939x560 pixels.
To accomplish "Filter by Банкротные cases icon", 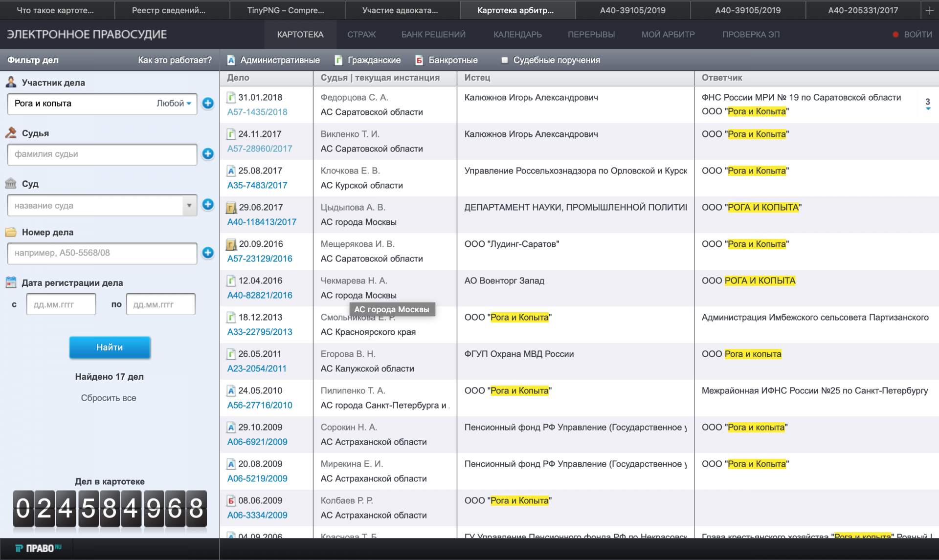I will pyautogui.click(x=419, y=60).
